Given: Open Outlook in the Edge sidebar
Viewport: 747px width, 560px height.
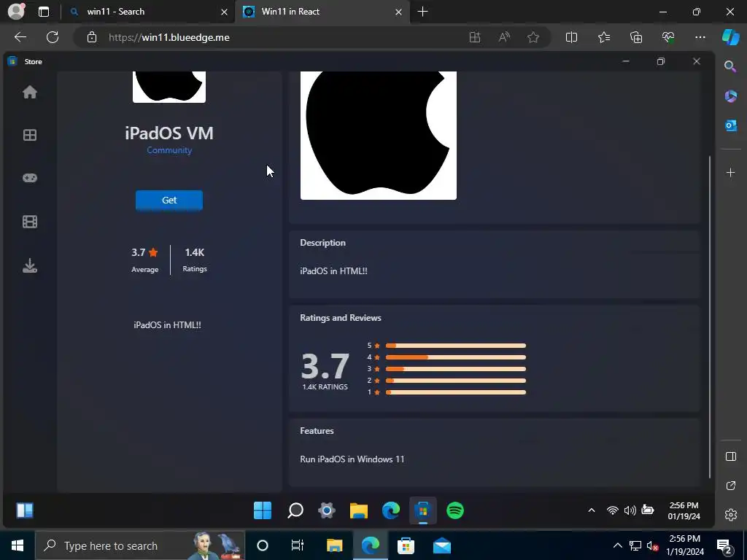Looking at the screenshot, I should click(x=730, y=125).
